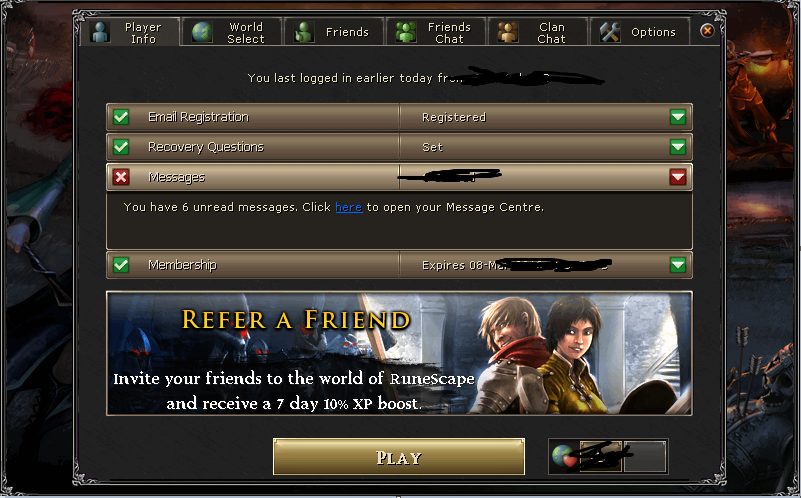
Task: Close the lobby with orange X icon
Action: (707, 31)
